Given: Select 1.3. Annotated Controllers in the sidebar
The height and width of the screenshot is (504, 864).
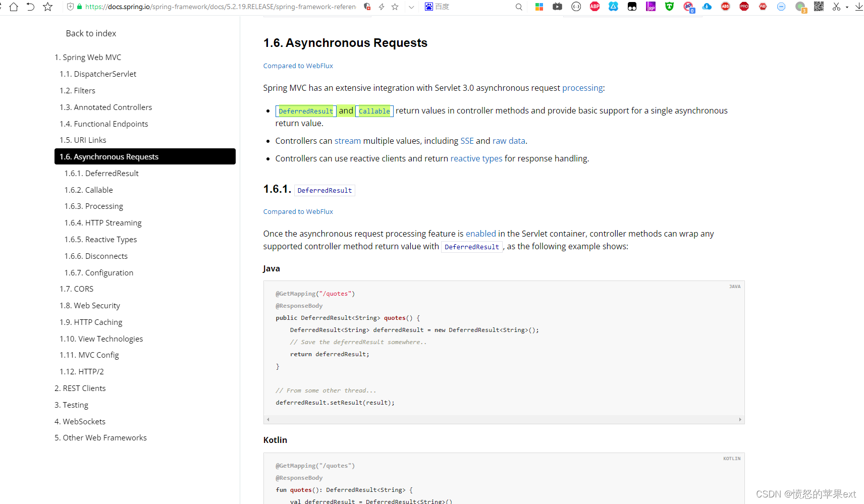Looking at the screenshot, I should point(105,107).
